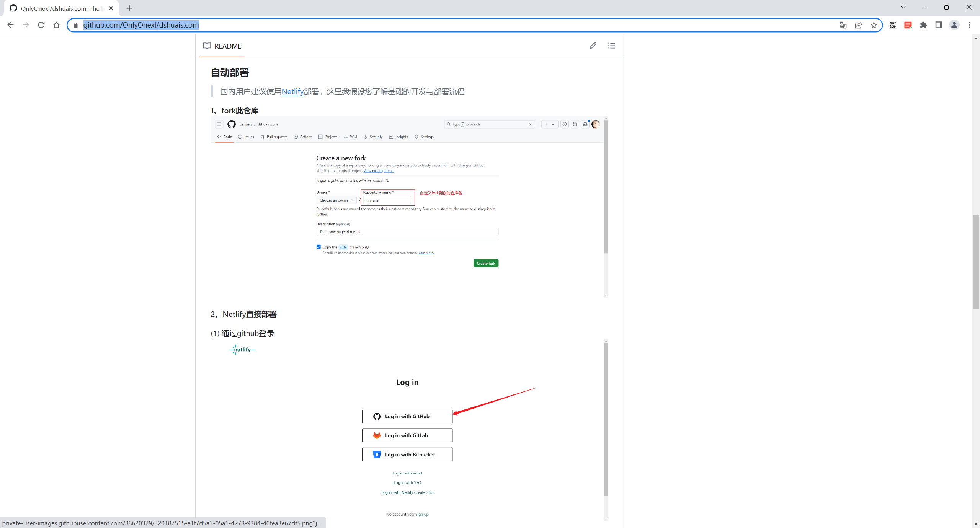Open the QR code extension
The image size is (980, 528).
(x=893, y=25)
